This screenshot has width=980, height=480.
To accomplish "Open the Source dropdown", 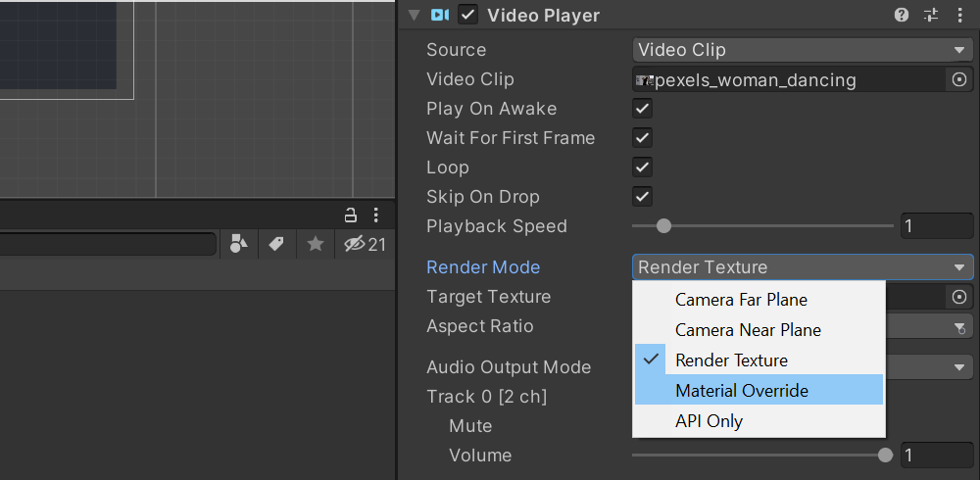I will 803,50.
